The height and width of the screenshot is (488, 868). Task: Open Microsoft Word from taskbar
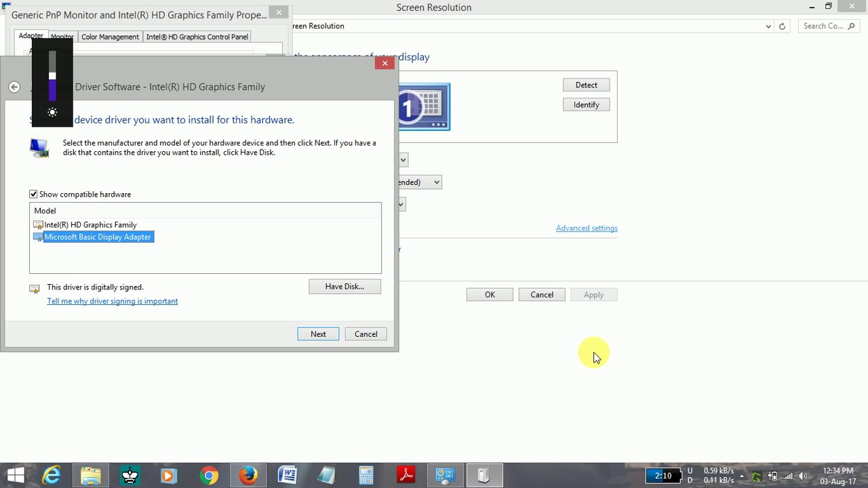288,476
